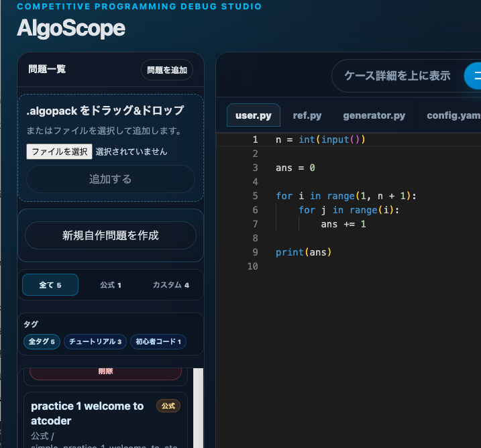Select the カスタム 4 filter tab
This screenshot has height=448, width=481.
click(171, 285)
